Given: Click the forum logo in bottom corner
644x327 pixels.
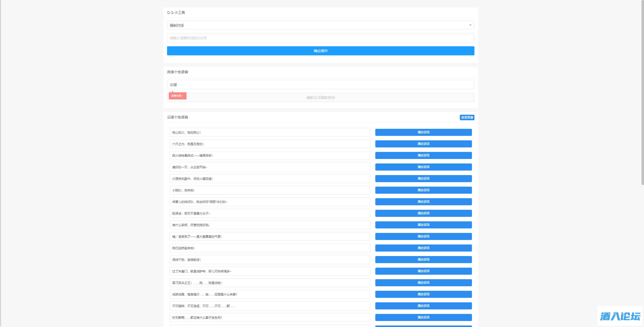Looking at the screenshot, I should pyautogui.click(x=620, y=316).
